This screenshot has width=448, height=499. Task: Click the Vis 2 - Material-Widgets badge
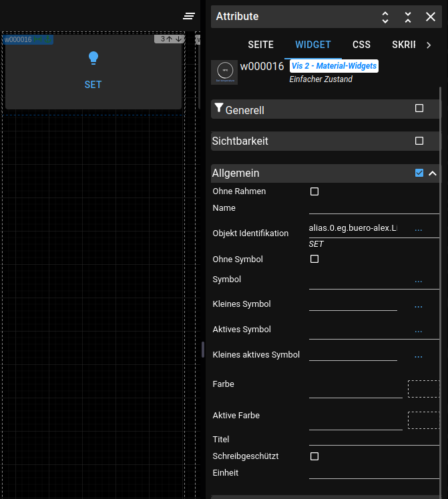(x=334, y=66)
